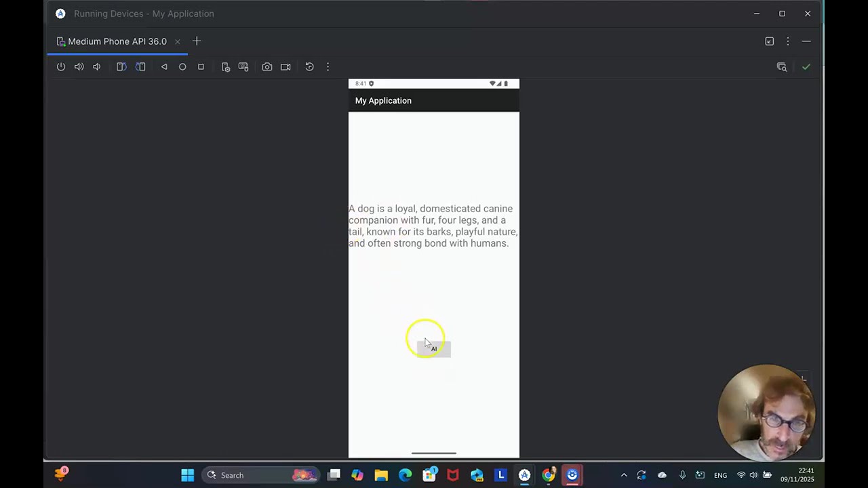Tap the emulator Back navigation triangle
Screen dimensions: 868x488
(164, 67)
